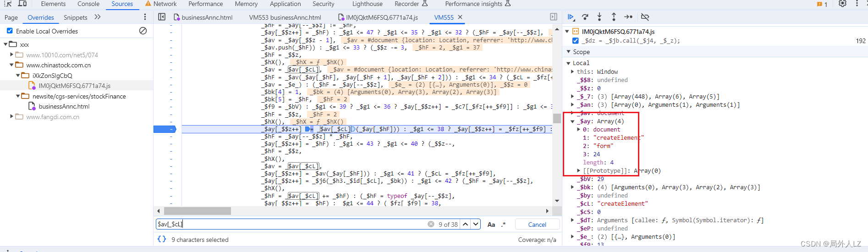Switch navigator to Snippets tab

coord(75,17)
